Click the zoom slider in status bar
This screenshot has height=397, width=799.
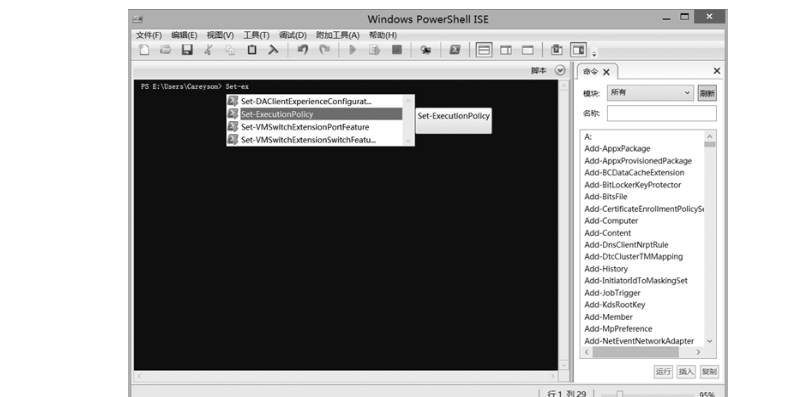tap(620, 394)
